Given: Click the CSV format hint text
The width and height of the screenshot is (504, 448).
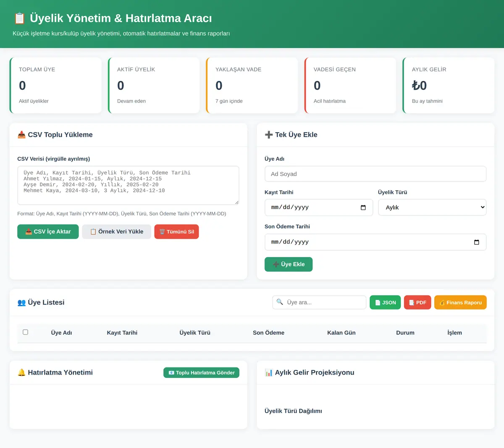Looking at the screenshot, I should 122,214.
